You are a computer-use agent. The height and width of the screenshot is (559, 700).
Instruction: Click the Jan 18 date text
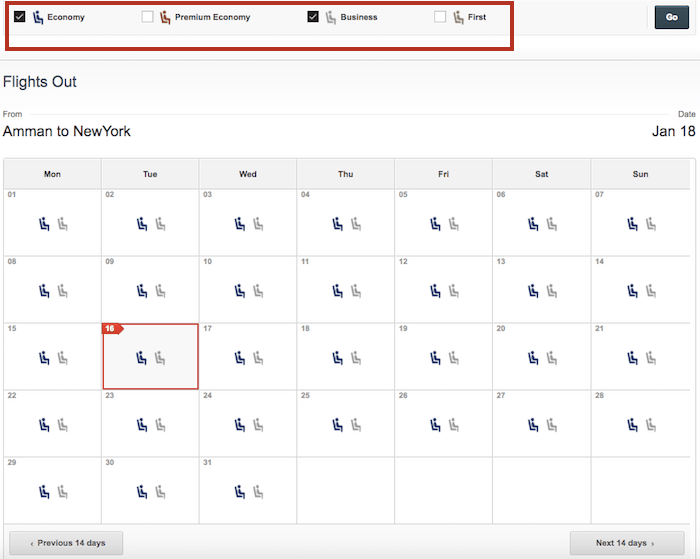click(674, 131)
